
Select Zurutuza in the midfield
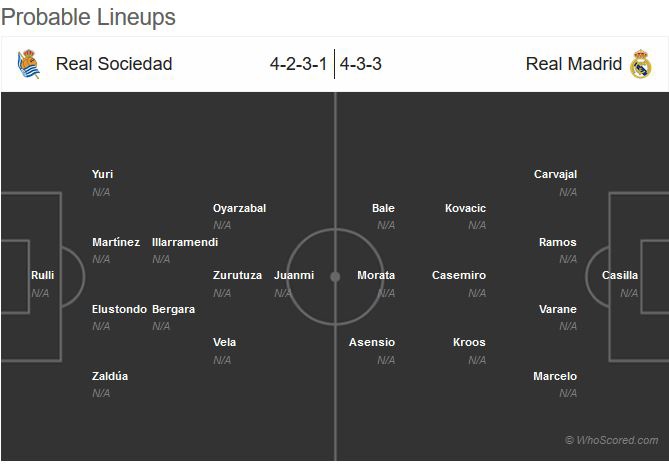238,275
